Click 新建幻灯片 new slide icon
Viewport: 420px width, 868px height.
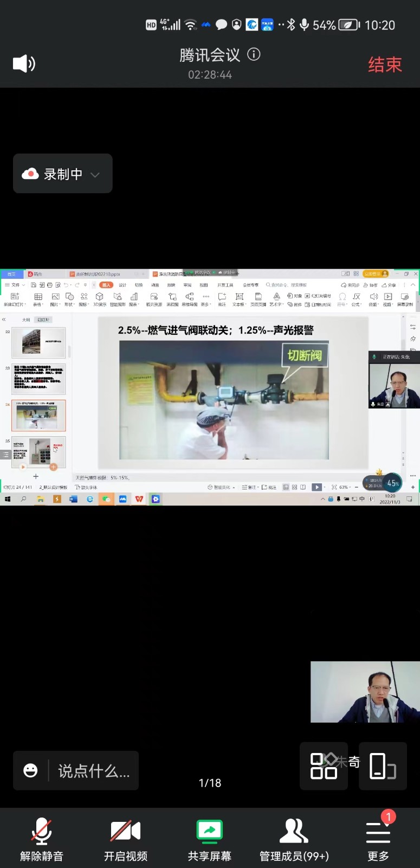[x=14, y=299]
